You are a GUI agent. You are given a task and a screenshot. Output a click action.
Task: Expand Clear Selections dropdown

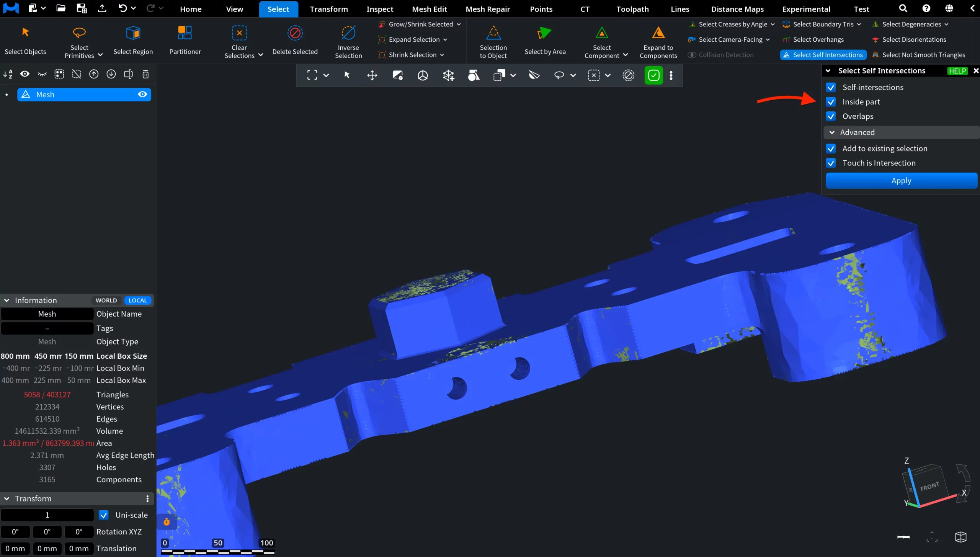pyautogui.click(x=261, y=55)
